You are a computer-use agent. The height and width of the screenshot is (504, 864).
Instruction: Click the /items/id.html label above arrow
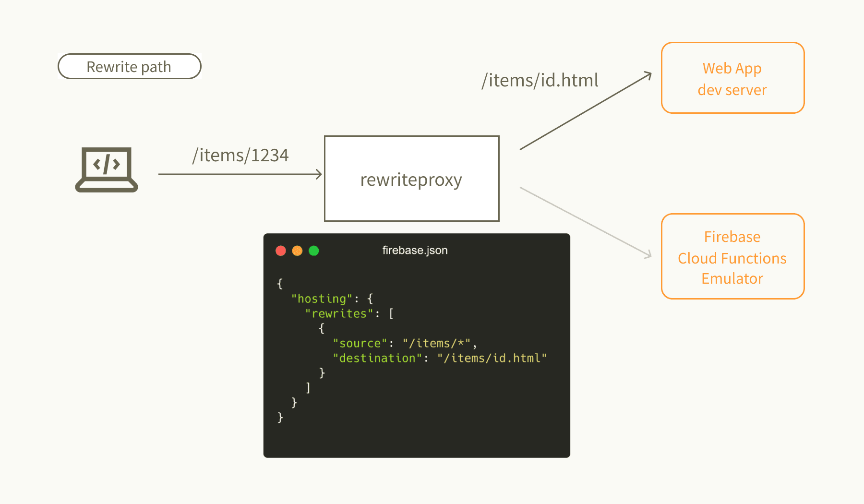click(540, 80)
